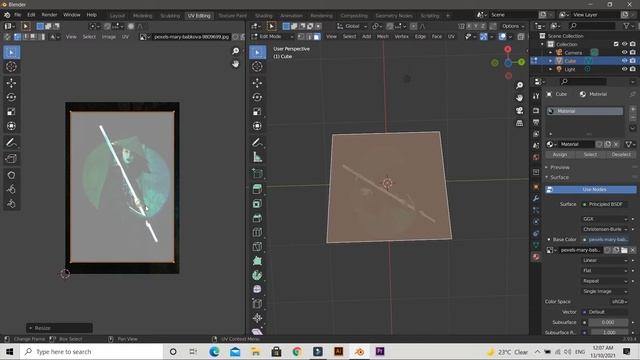The width and height of the screenshot is (640, 360).
Task: Select the Knife tool
Action: (x=257, y=247)
